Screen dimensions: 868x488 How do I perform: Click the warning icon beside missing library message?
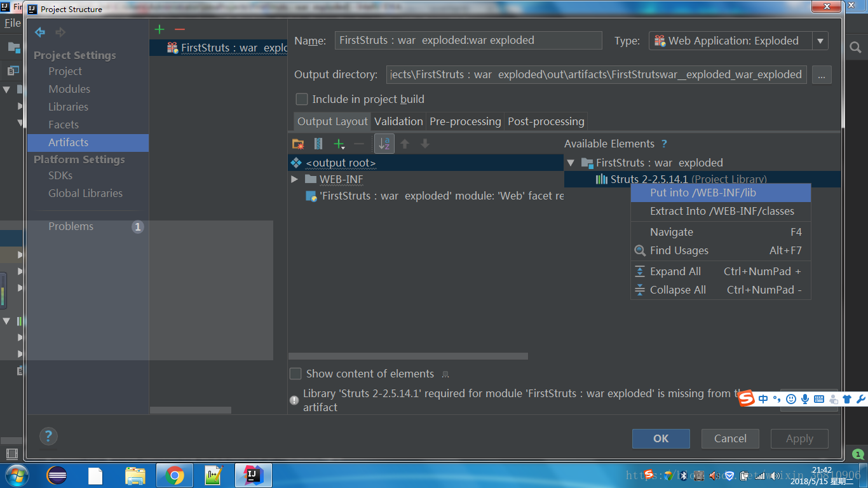[294, 400]
